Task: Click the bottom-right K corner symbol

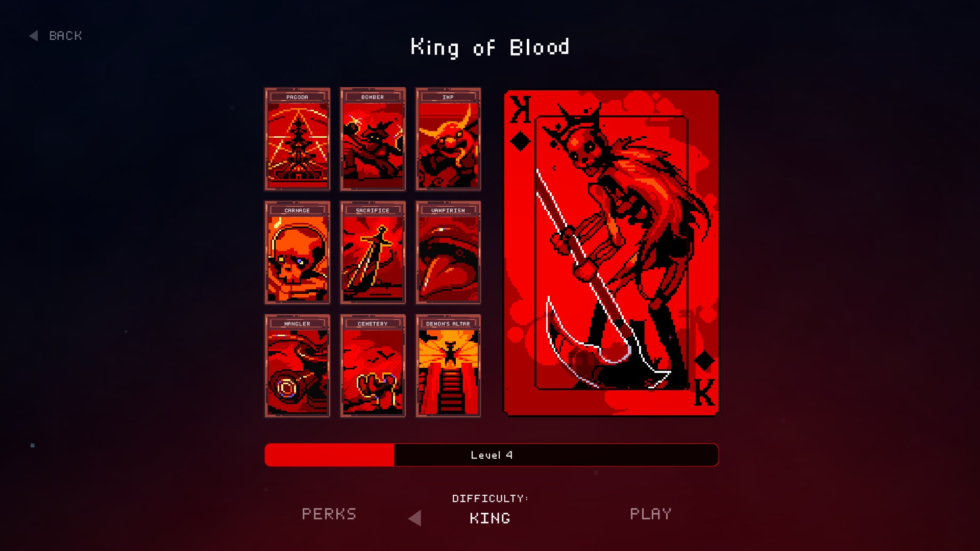Action: coord(704,379)
